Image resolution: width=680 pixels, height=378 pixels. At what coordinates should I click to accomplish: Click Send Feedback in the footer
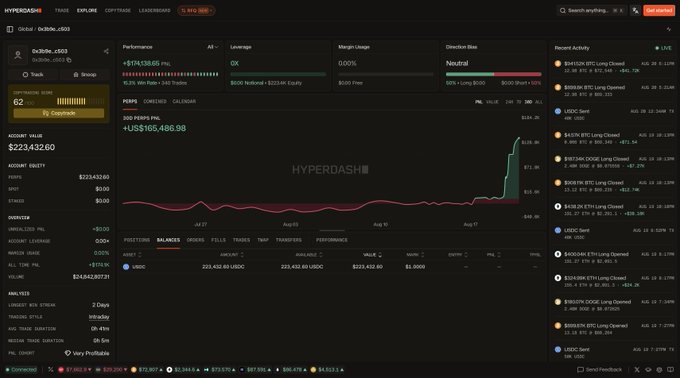tap(599, 370)
